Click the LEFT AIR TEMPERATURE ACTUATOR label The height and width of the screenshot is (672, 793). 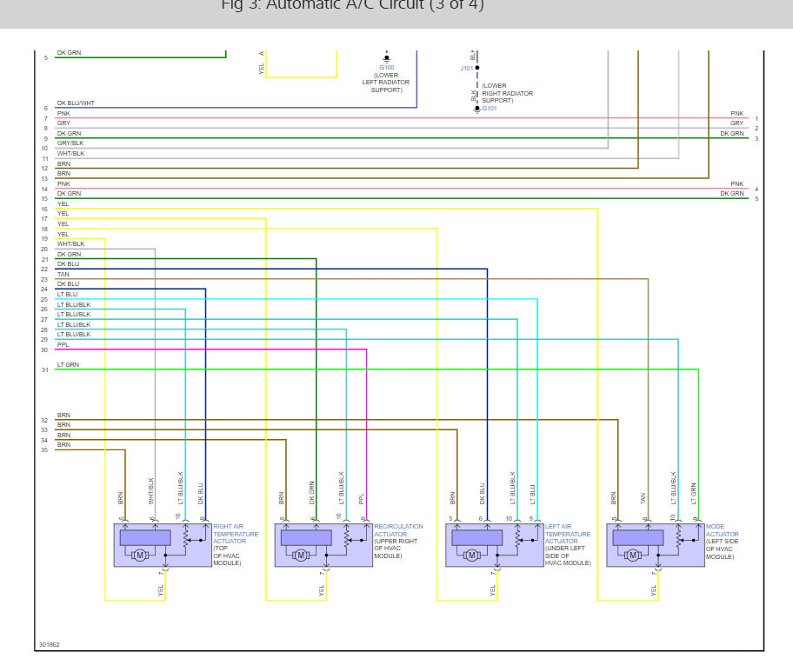point(568,534)
